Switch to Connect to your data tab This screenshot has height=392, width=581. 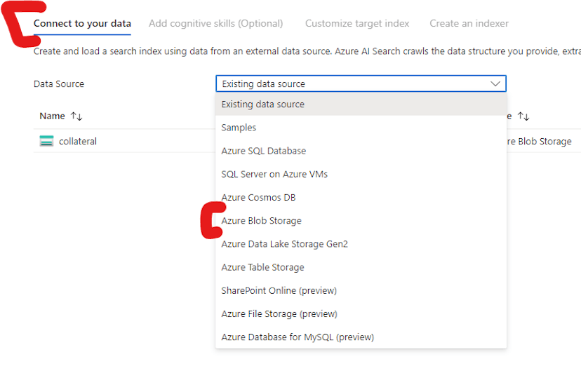[82, 24]
